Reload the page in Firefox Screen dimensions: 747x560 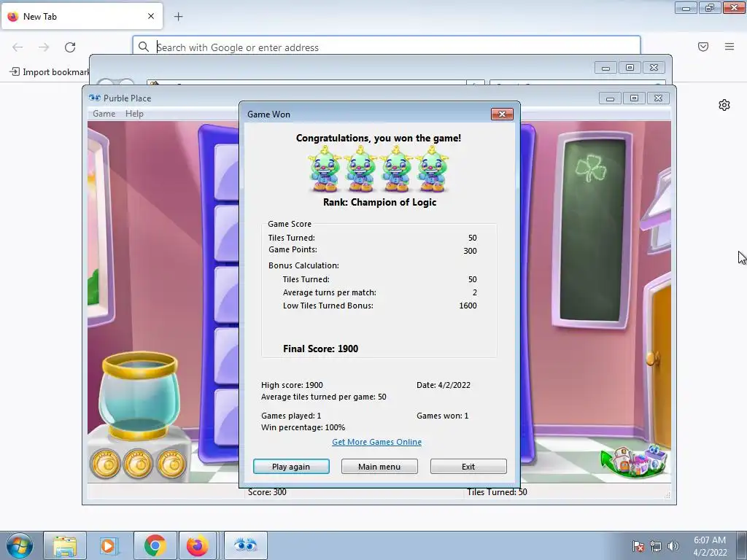pos(70,47)
